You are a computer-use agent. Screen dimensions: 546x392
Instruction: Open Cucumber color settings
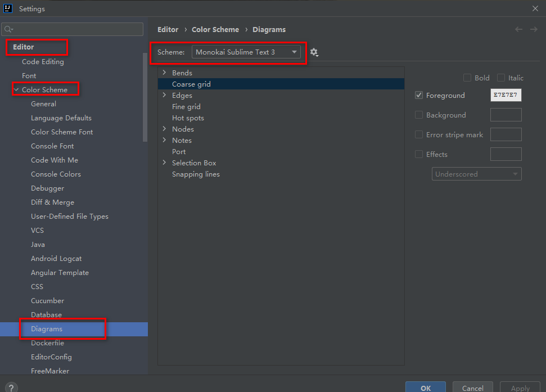pyautogui.click(x=47, y=301)
